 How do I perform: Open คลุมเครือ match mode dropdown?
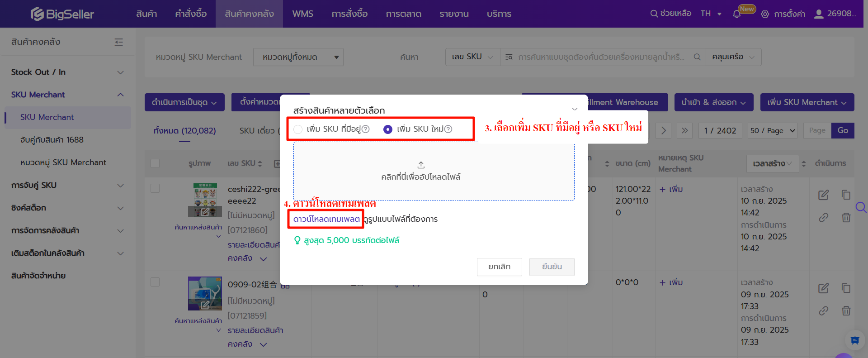coord(733,57)
